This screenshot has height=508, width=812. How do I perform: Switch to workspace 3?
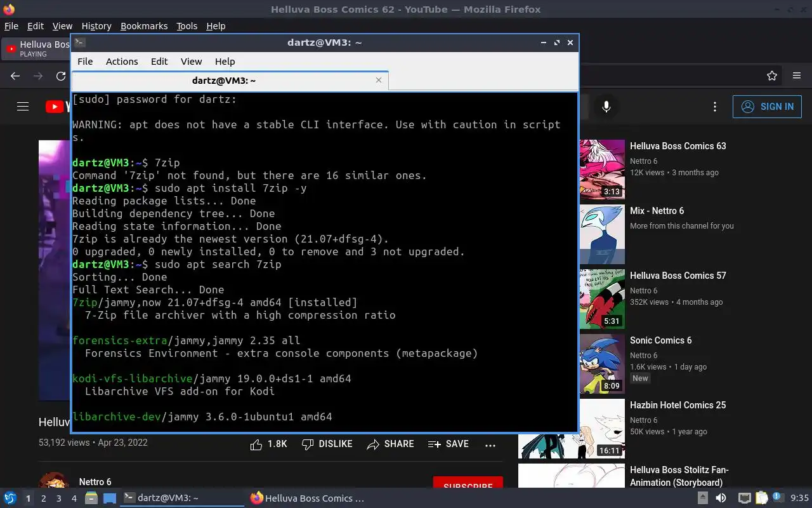click(59, 498)
